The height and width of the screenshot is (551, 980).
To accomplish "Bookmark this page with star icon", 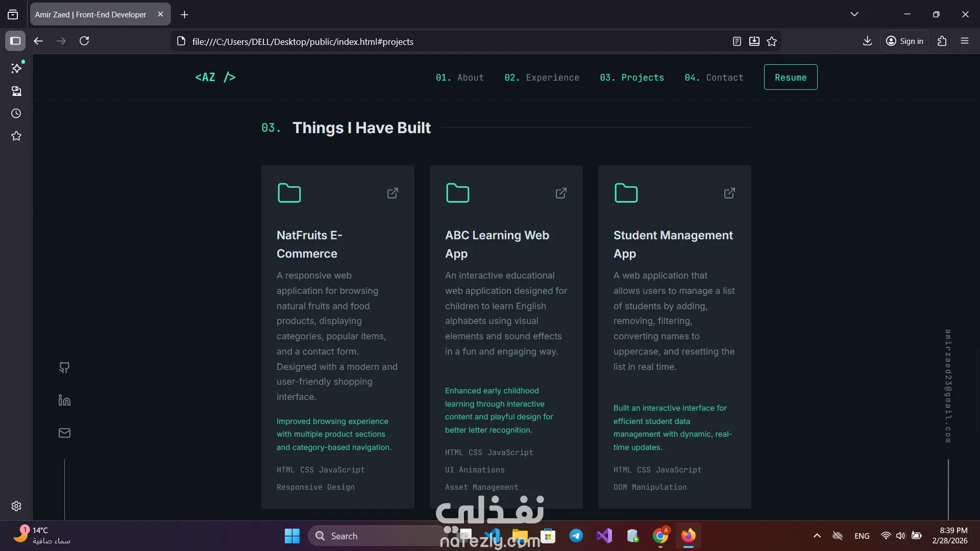I will click(772, 41).
